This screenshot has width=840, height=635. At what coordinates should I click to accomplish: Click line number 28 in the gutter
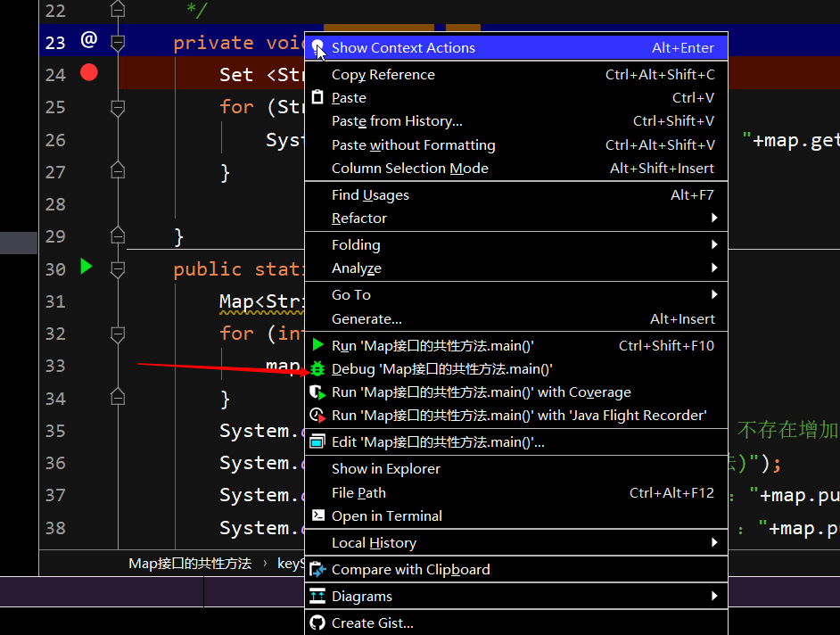pos(55,204)
